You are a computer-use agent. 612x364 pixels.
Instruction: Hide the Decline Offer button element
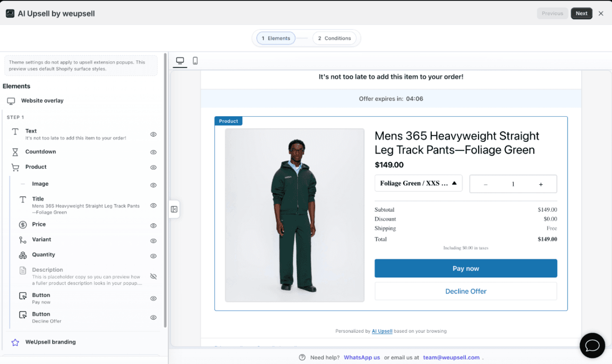coord(153,317)
